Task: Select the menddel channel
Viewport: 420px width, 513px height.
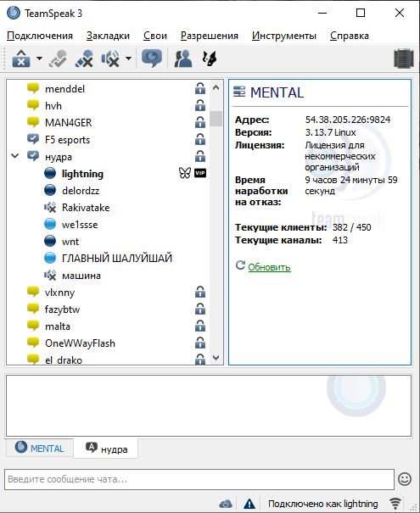Action: click(64, 89)
